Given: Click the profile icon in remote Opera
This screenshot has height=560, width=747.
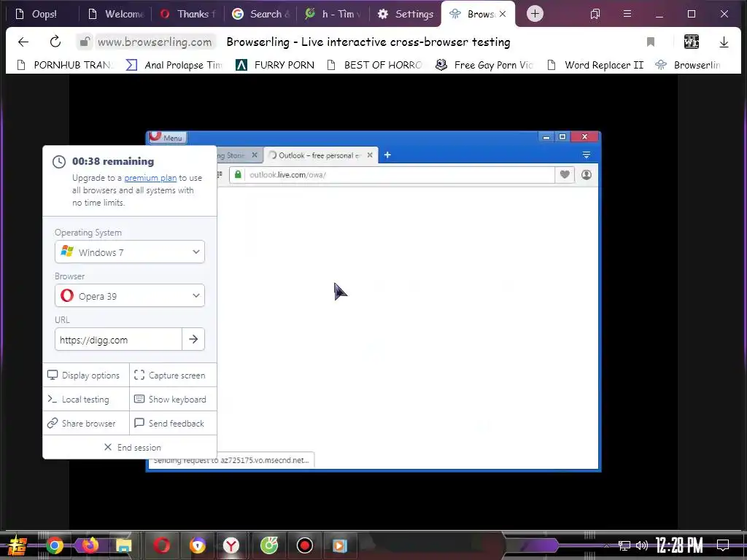Looking at the screenshot, I should tap(587, 175).
